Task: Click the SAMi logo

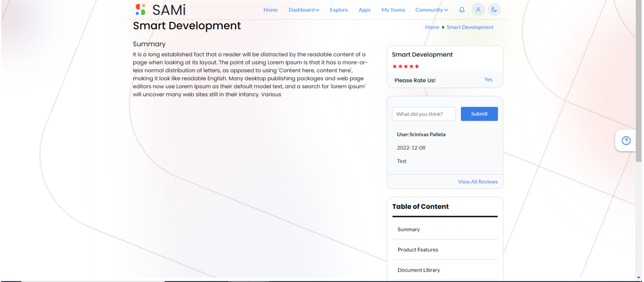Action: (x=160, y=10)
